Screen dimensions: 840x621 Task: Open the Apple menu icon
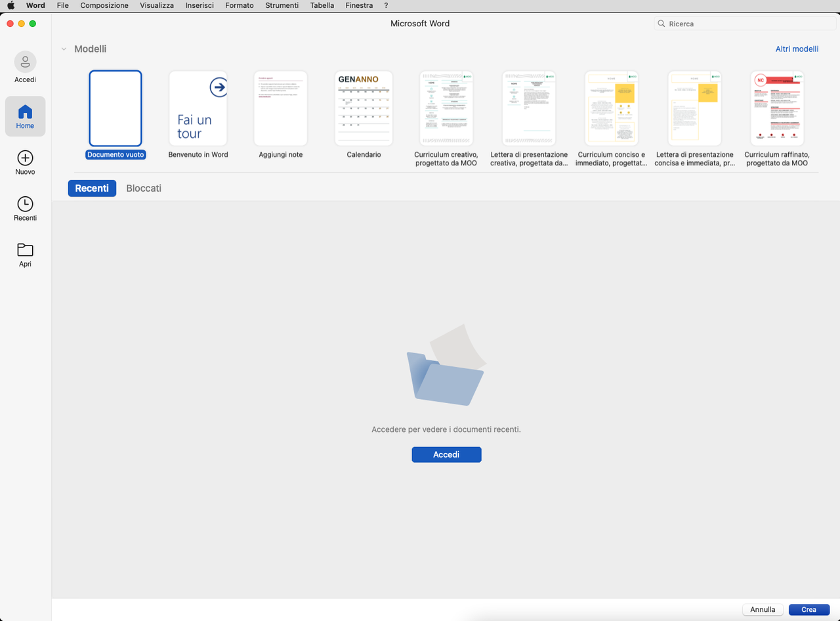pos(10,5)
